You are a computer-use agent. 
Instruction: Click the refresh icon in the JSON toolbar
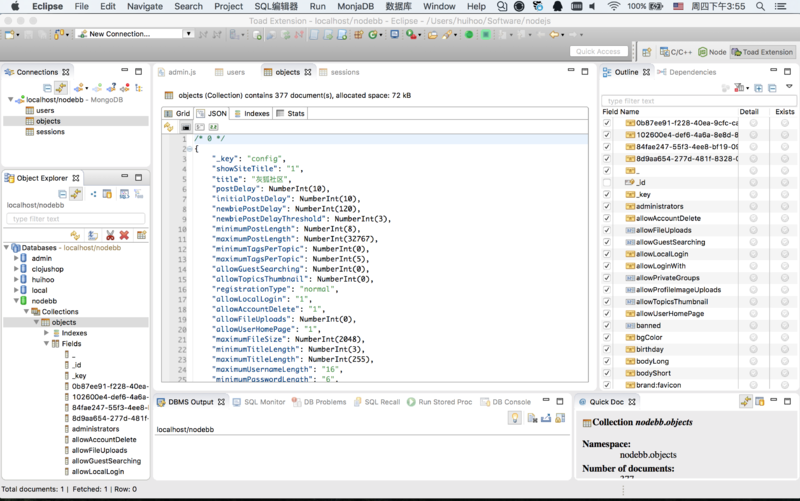[169, 128]
